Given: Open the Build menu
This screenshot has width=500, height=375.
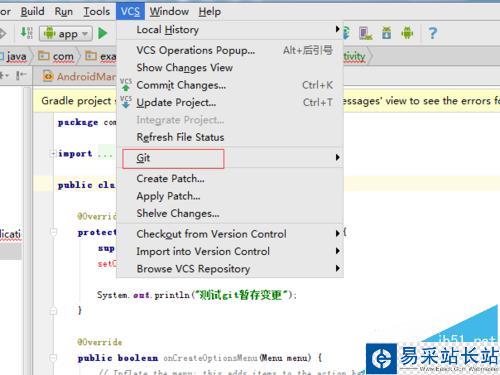Looking at the screenshot, I should click(32, 12).
